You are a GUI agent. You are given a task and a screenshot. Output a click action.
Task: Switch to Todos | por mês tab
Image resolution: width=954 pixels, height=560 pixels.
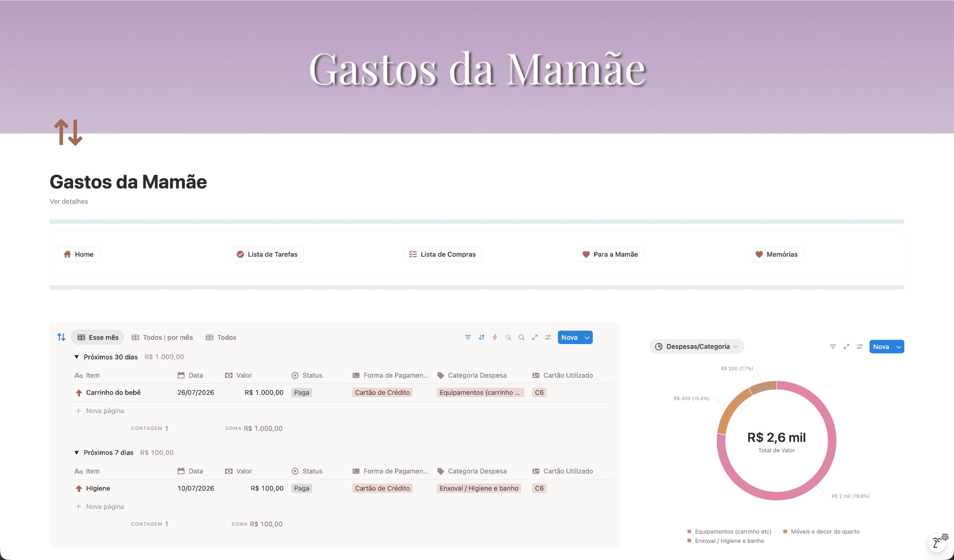pos(162,338)
